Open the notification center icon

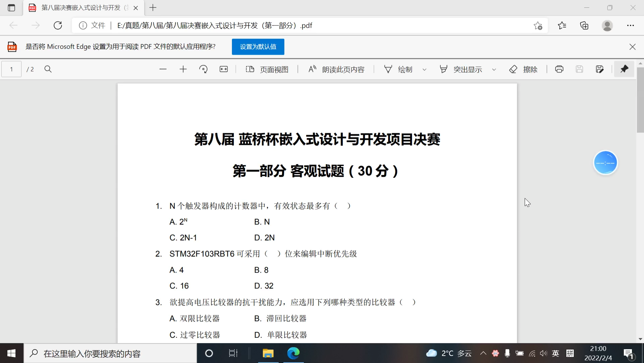point(629,354)
